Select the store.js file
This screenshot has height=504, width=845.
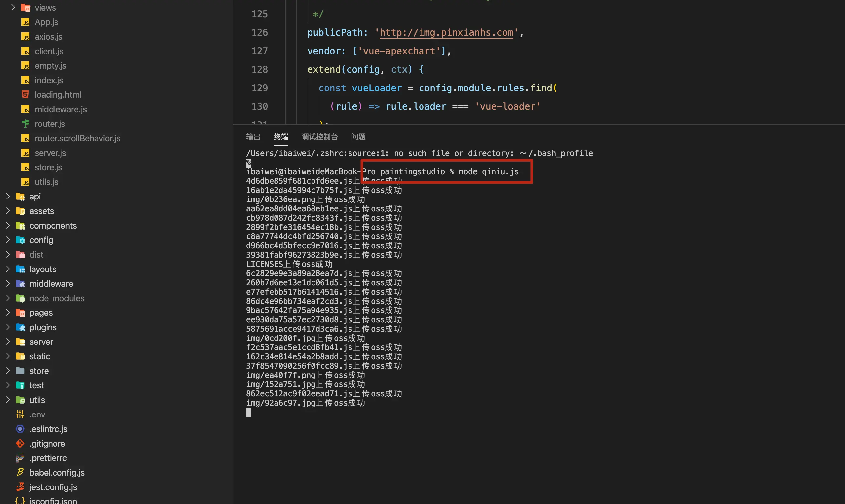click(x=48, y=167)
